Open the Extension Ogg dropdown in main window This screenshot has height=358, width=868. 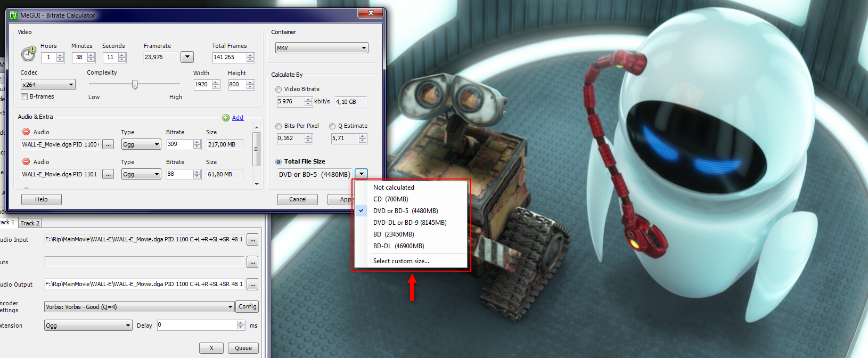point(88,326)
